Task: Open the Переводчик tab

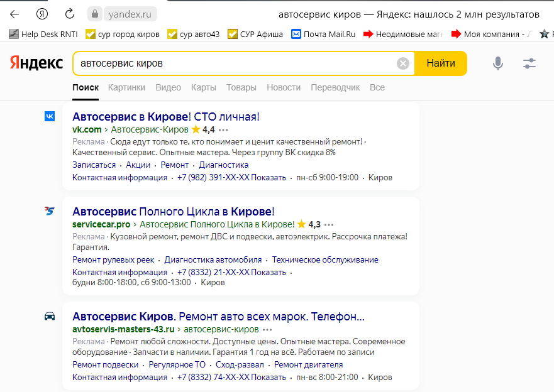Action: click(x=335, y=87)
